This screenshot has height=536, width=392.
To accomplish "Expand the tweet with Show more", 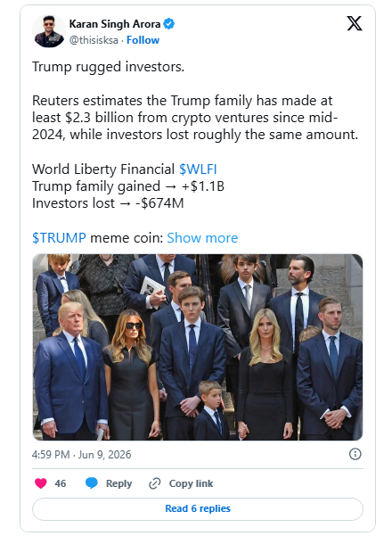I will click(x=202, y=237).
